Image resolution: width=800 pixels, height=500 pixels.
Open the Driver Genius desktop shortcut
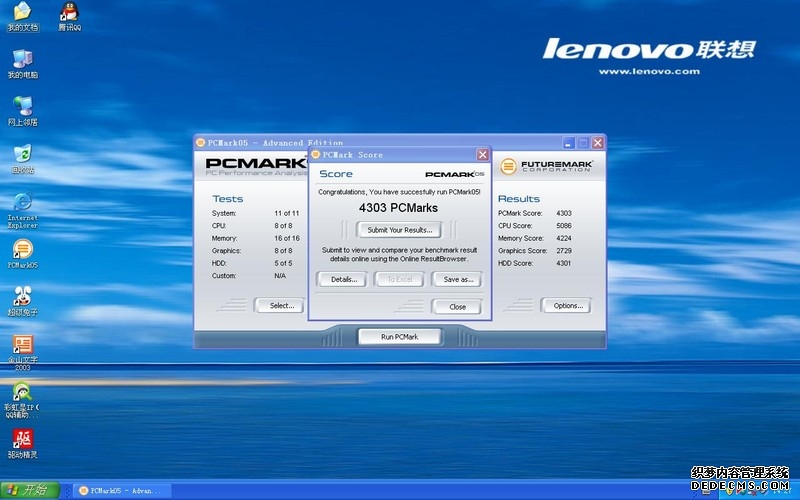click(x=22, y=444)
